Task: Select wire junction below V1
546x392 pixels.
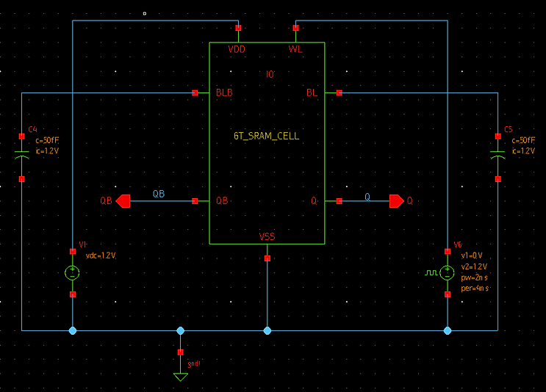Action: coord(73,330)
